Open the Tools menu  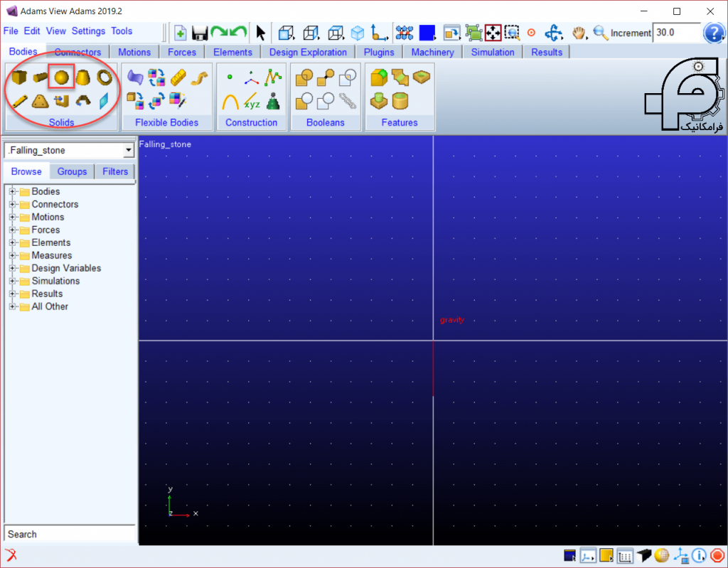pyautogui.click(x=122, y=31)
